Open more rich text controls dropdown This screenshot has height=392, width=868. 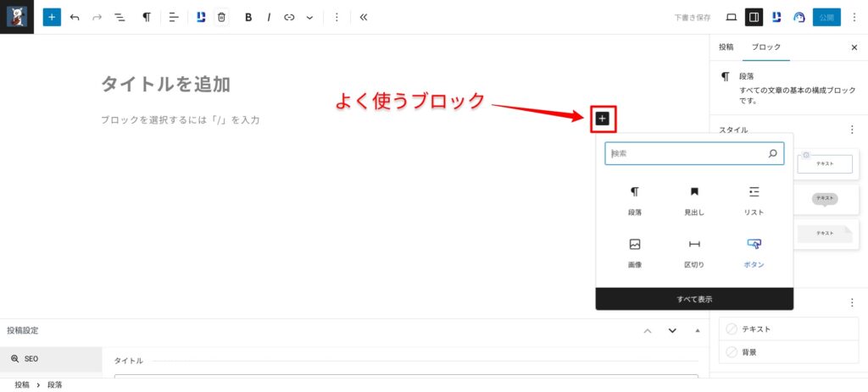coord(309,17)
